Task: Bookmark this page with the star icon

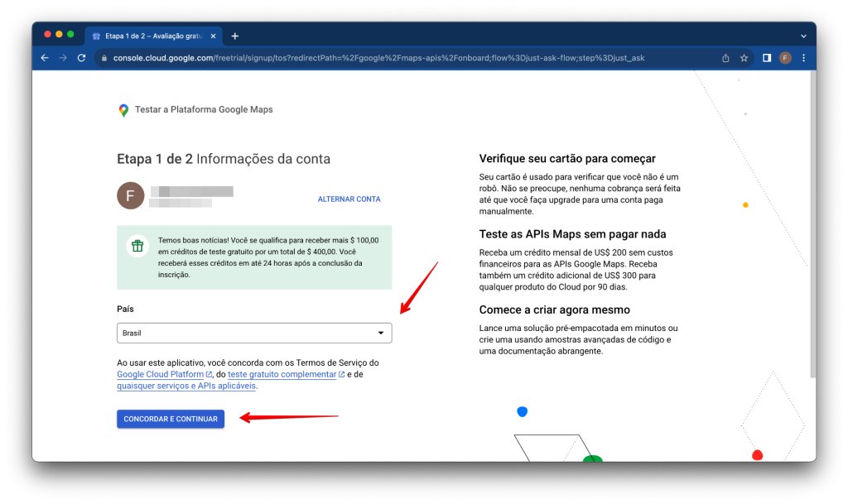Action: [744, 58]
